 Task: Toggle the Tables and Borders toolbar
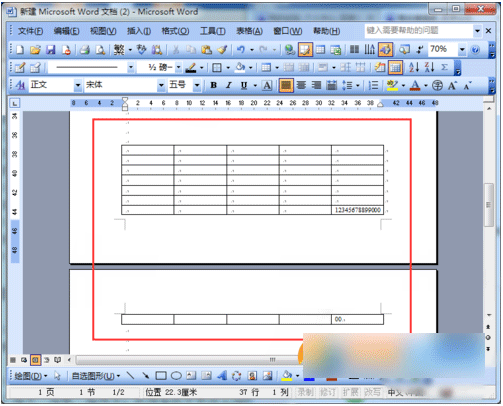(x=305, y=50)
